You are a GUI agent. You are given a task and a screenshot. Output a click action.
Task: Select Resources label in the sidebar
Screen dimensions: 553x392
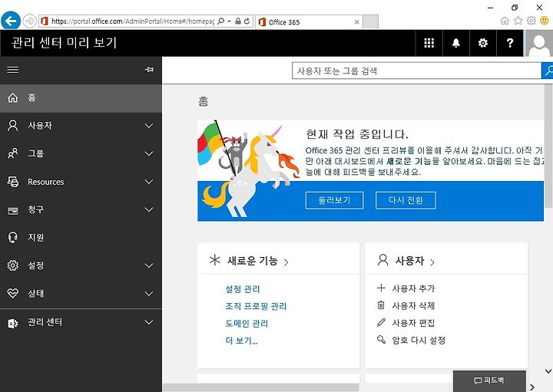click(46, 182)
